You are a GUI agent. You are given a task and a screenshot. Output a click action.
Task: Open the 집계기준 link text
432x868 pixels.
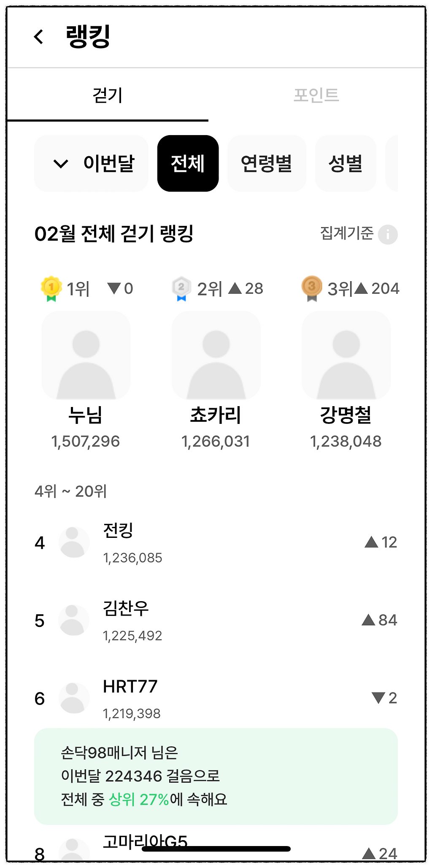point(347,233)
